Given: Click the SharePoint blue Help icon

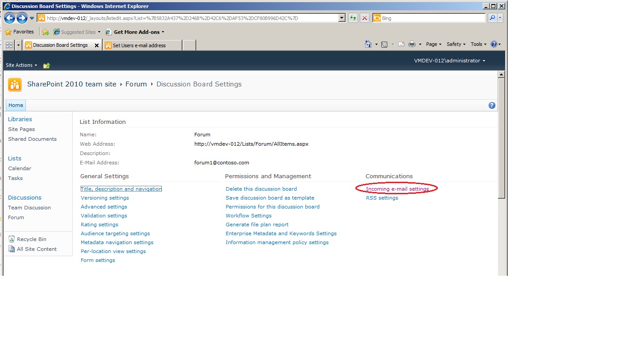Looking at the screenshot, I should (x=492, y=106).
